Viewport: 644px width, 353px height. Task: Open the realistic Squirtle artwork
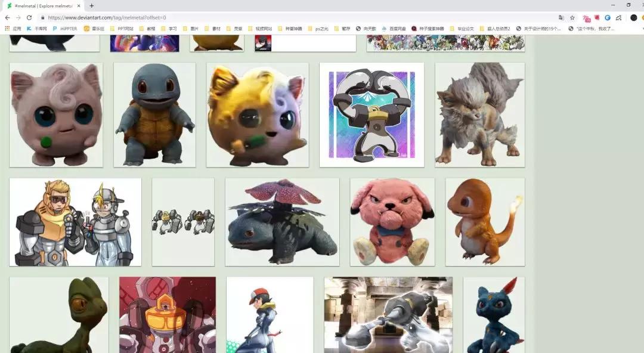pos(155,114)
